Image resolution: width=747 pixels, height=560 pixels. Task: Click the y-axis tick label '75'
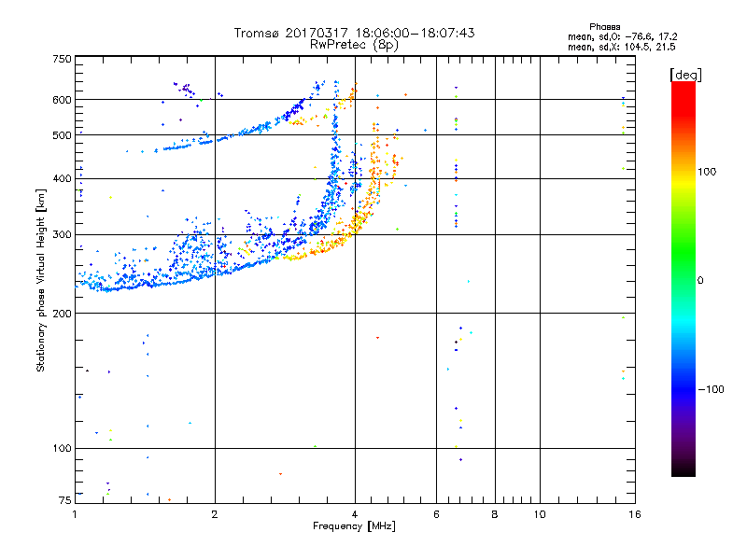(x=65, y=500)
